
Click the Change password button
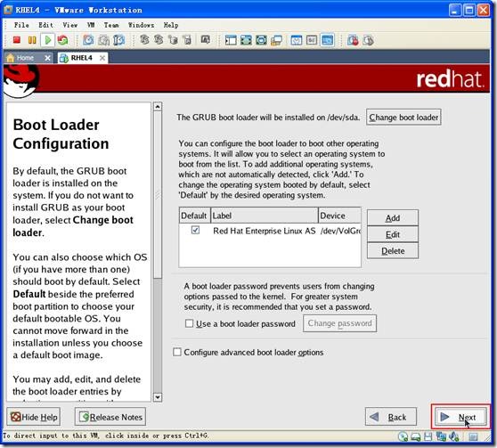coord(339,323)
